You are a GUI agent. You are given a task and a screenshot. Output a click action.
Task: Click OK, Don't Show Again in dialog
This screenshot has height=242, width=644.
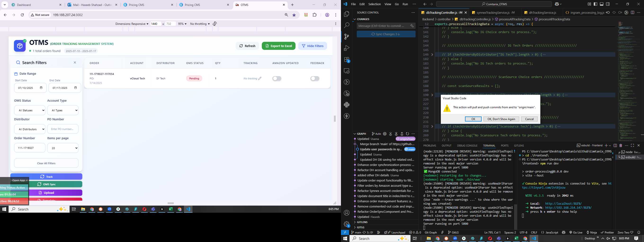[501, 119]
